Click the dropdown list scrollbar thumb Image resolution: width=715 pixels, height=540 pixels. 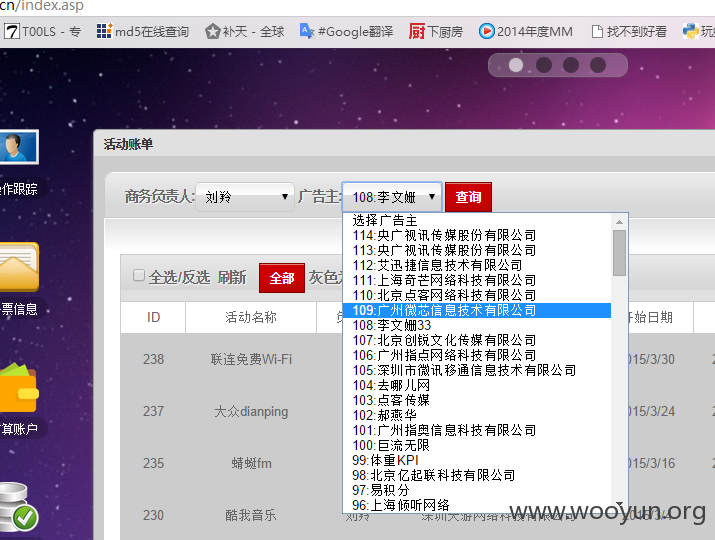pyautogui.click(x=619, y=253)
